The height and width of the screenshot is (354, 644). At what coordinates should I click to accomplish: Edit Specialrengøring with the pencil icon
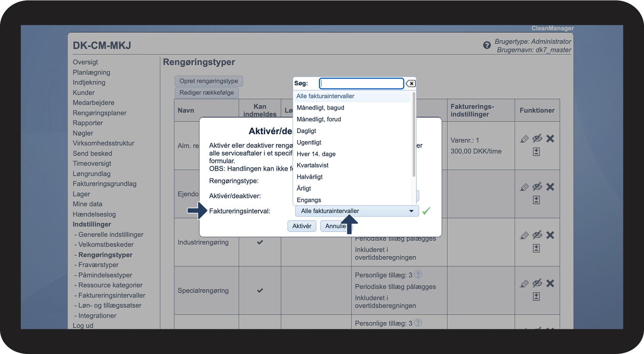click(x=524, y=284)
